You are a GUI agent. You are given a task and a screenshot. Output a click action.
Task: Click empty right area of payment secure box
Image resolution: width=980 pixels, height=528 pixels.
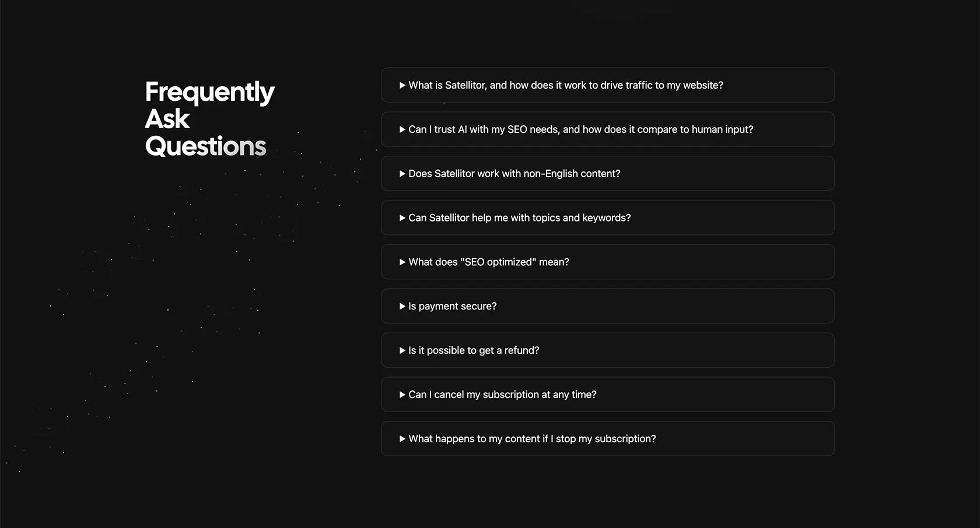coord(665,307)
